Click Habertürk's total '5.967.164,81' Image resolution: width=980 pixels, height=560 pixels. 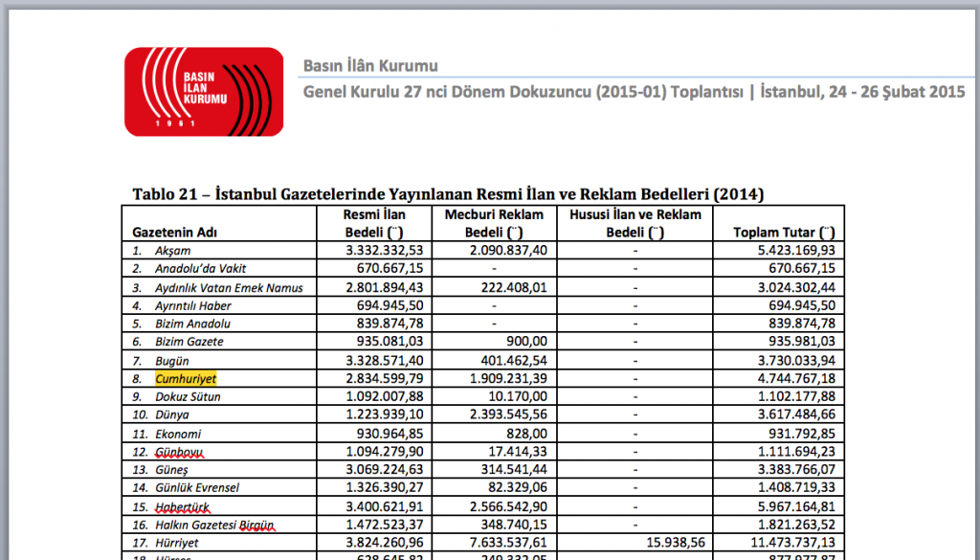pos(796,507)
